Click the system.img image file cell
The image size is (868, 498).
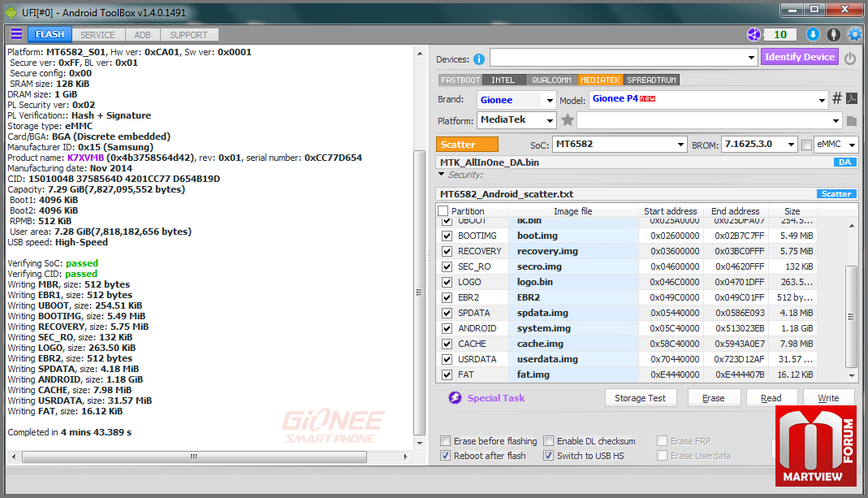pyautogui.click(x=573, y=328)
